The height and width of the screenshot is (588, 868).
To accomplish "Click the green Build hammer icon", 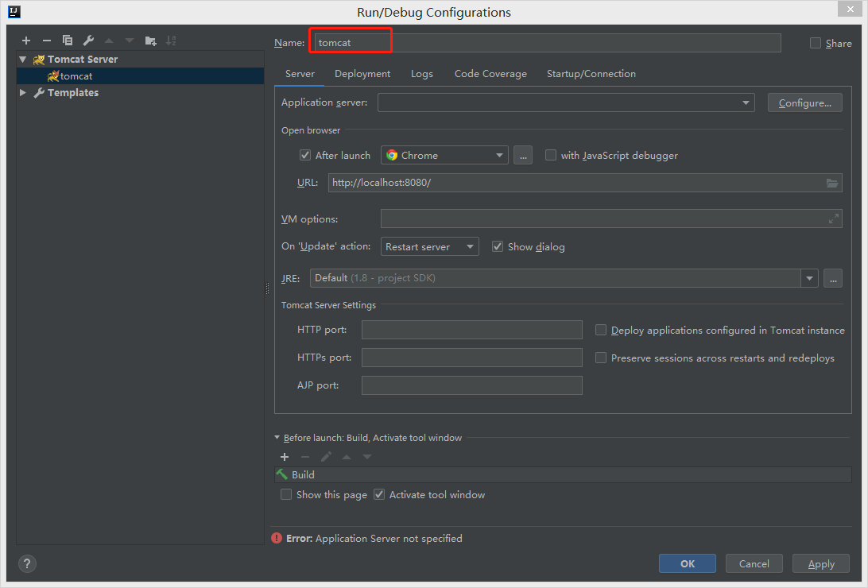I will 282,474.
